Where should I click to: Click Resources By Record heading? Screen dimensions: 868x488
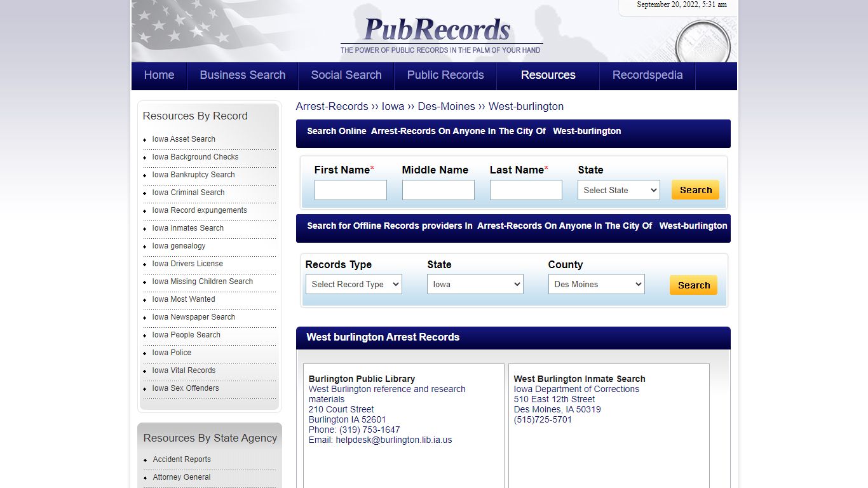195,116
